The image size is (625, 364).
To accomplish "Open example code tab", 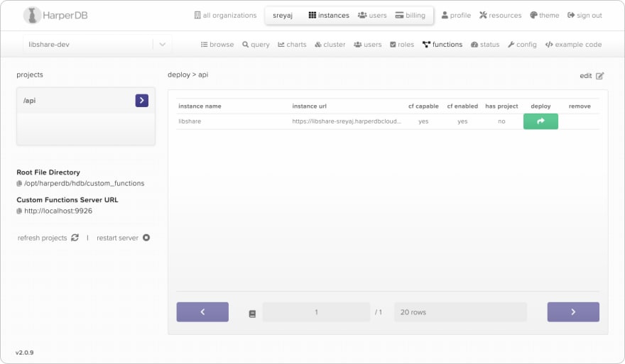I will (573, 44).
